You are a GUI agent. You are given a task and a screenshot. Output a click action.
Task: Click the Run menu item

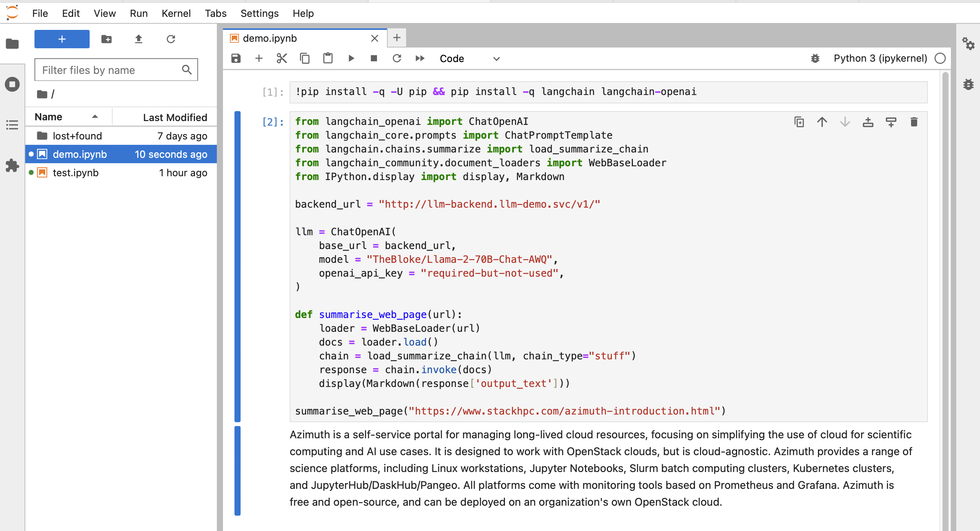click(x=138, y=12)
